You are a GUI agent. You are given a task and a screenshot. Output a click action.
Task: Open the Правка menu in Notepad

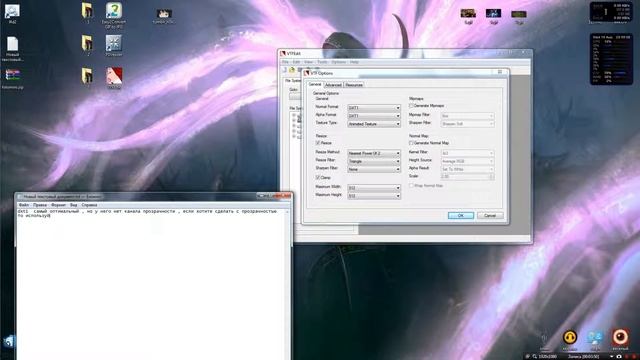click(x=40, y=205)
